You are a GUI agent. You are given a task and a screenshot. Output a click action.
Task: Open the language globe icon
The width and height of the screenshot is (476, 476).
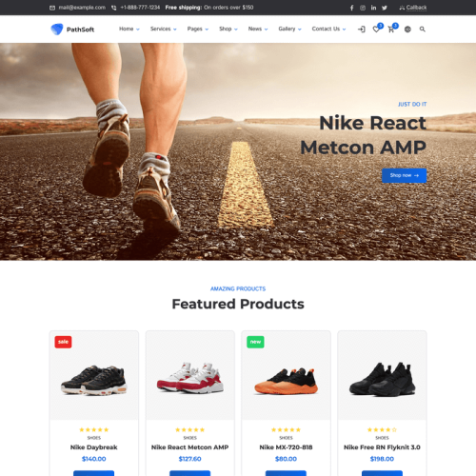pos(407,30)
